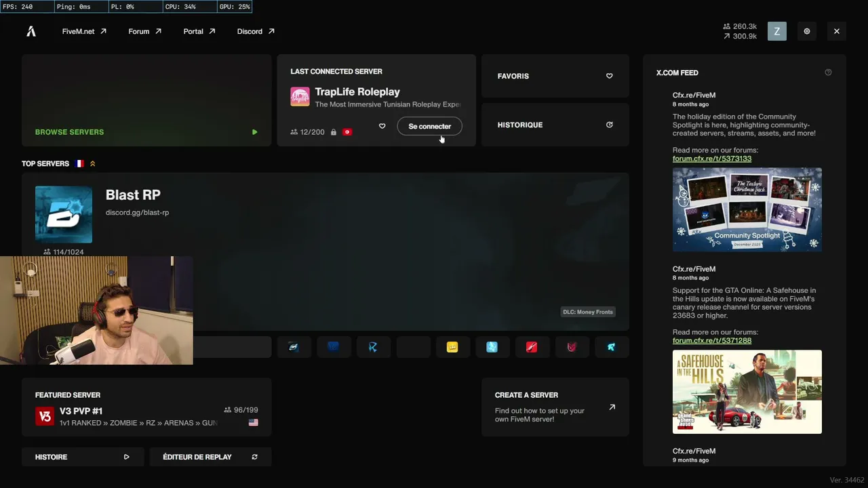Open the Forum link in top navigation
The height and width of the screenshot is (488, 868).
pyautogui.click(x=145, y=31)
